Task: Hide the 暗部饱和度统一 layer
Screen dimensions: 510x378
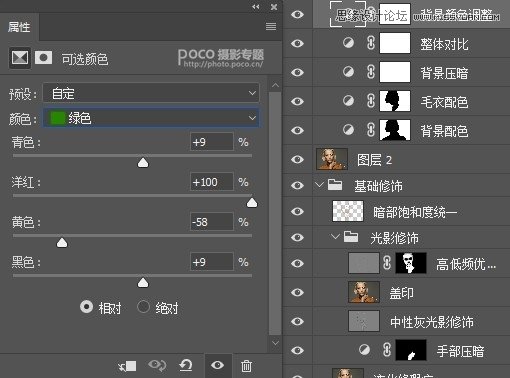Action: point(297,211)
